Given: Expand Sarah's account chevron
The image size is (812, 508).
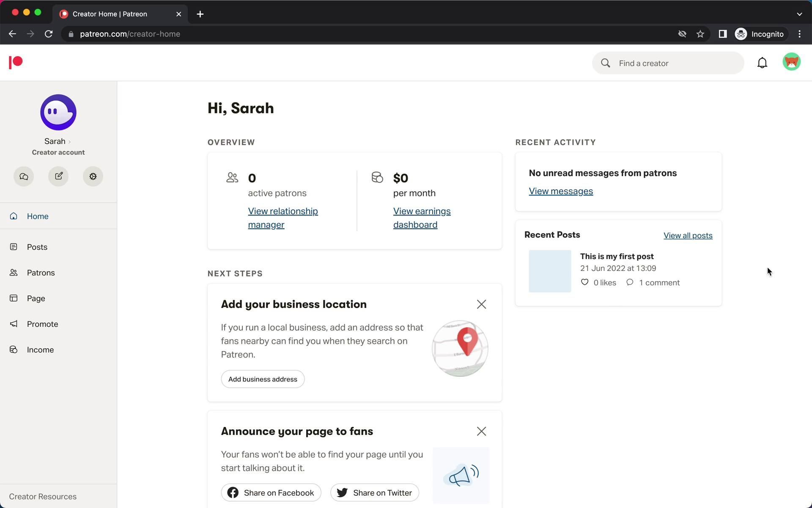Looking at the screenshot, I should pos(69,142).
